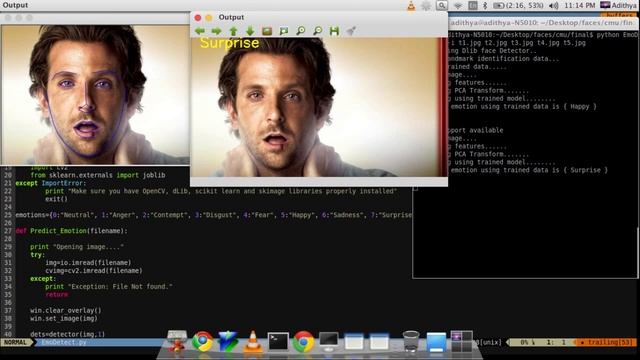Open the Wi-Fi network menu
The width and height of the screenshot is (640, 360).
(x=458, y=6)
